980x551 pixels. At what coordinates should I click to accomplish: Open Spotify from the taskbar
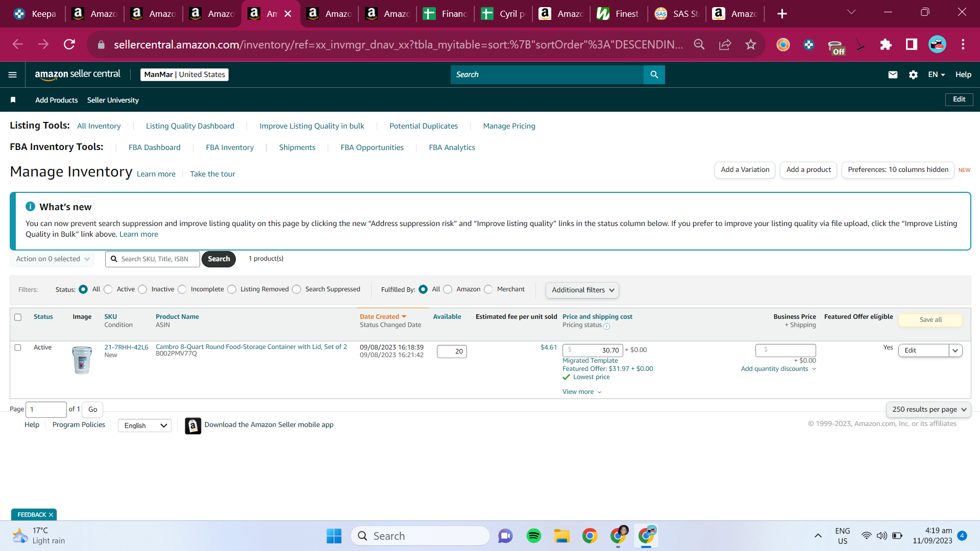click(534, 536)
